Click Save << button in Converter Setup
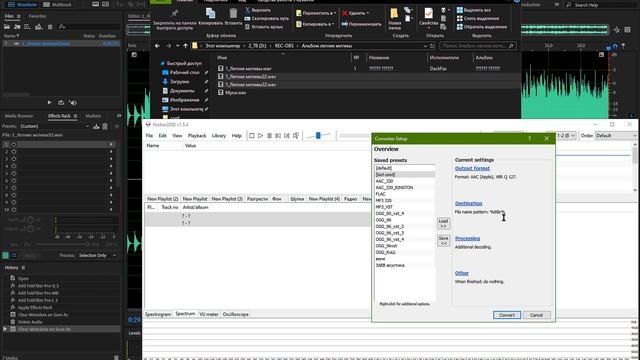640x360 pixels. point(443,241)
